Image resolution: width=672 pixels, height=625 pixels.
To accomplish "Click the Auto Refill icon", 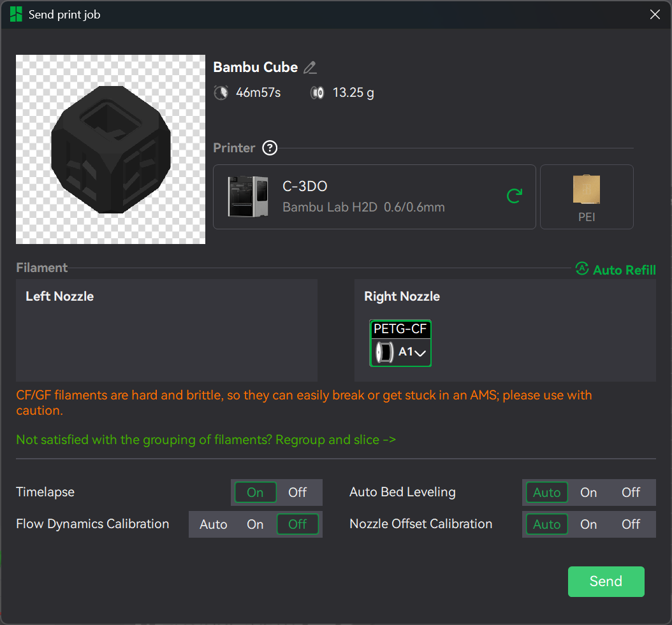I will pos(581,269).
